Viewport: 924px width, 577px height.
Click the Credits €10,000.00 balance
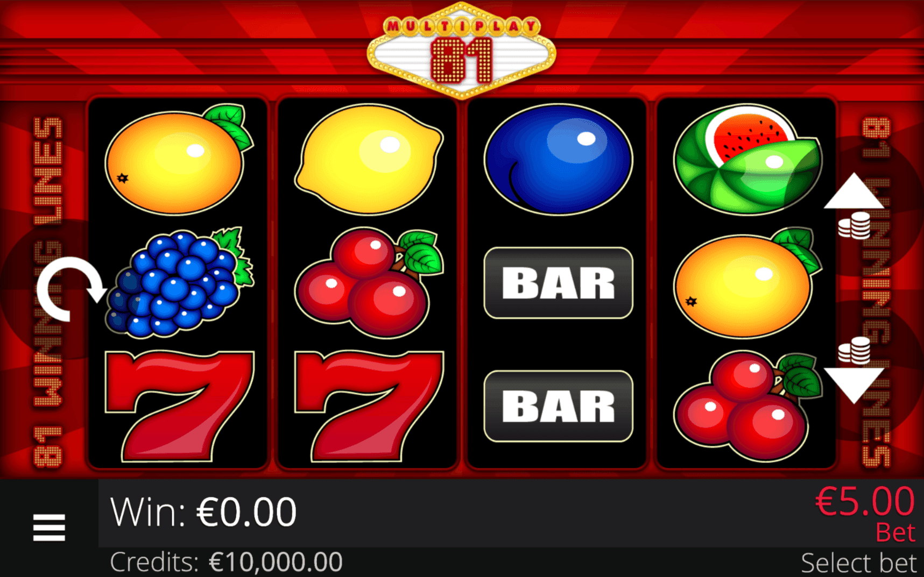pos(226,562)
